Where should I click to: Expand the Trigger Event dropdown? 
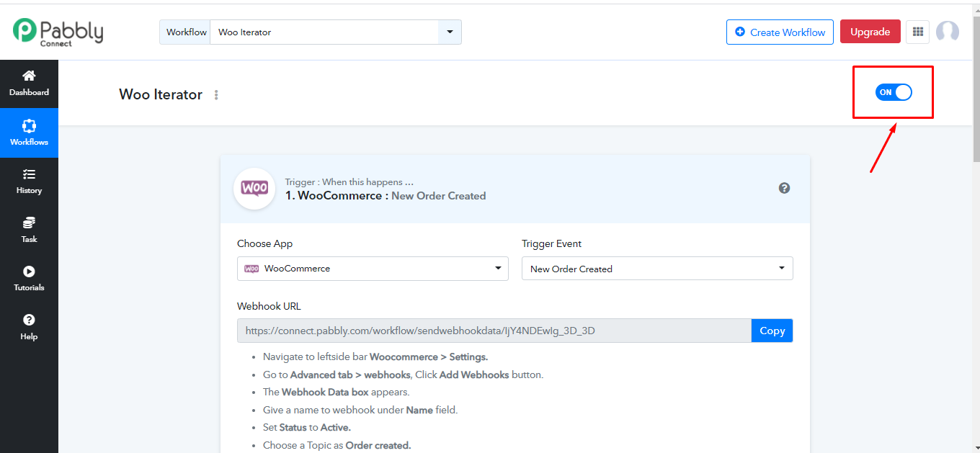coord(657,269)
